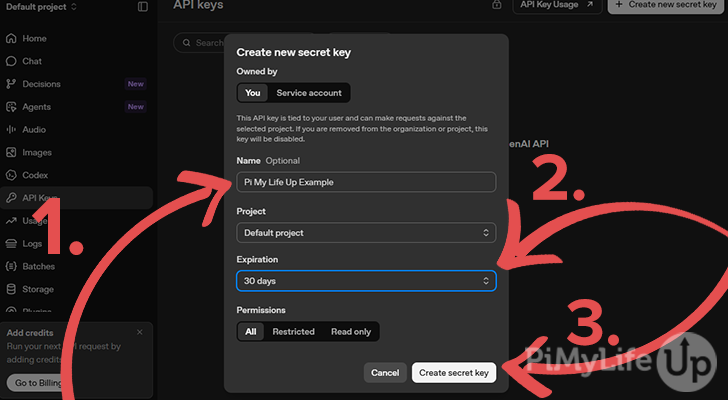Click Create secret key in dialog

pyautogui.click(x=454, y=373)
